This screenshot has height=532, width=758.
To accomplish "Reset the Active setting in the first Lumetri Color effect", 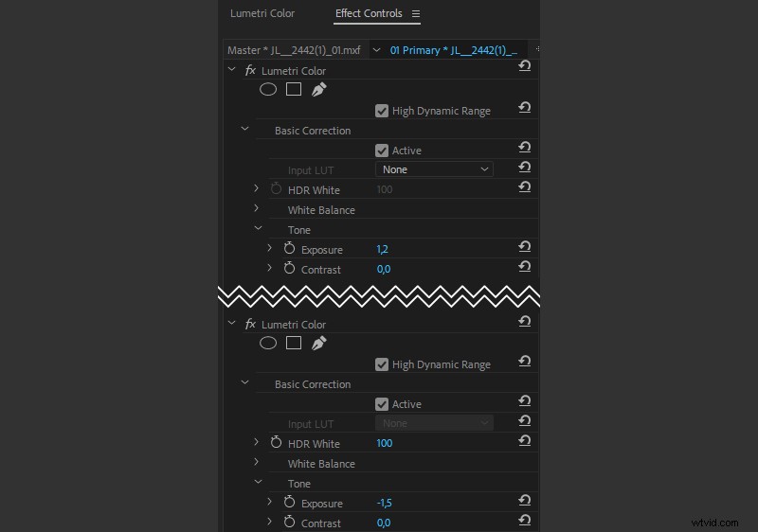I will pyautogui.click(x=525, y=147).
